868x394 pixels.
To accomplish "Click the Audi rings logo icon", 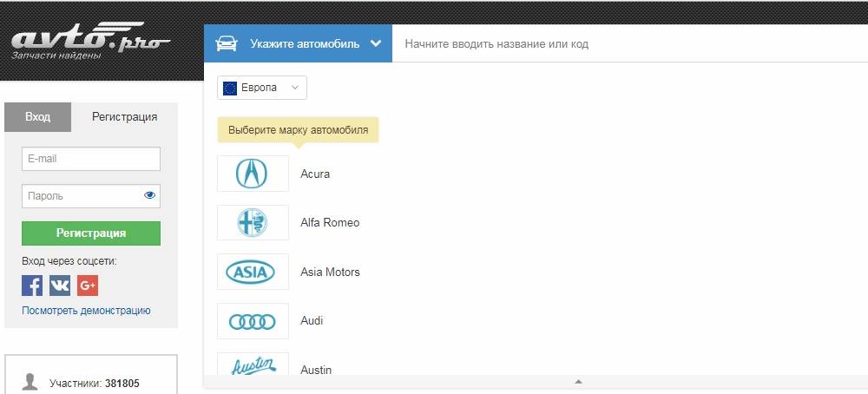I will 253,321.
